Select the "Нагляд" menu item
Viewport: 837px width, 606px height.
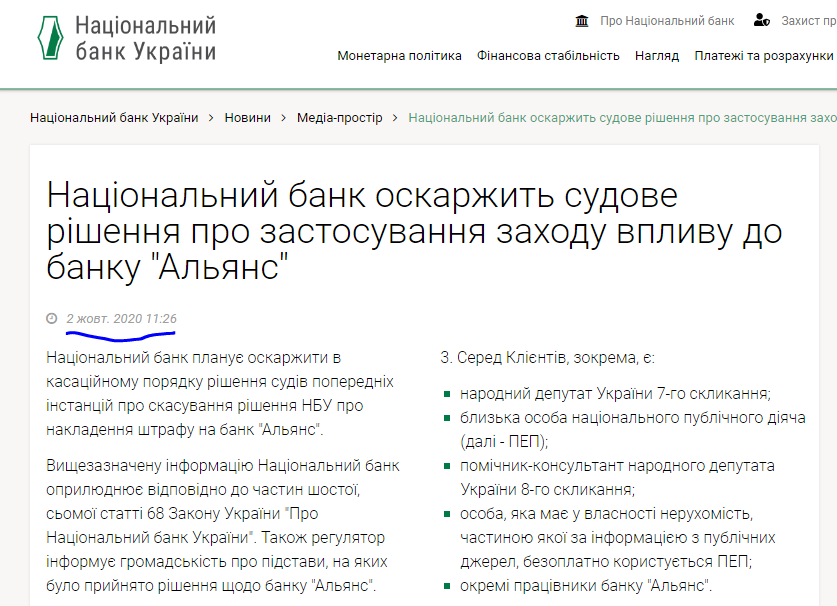pyautogui.click(x=657, y=56)
